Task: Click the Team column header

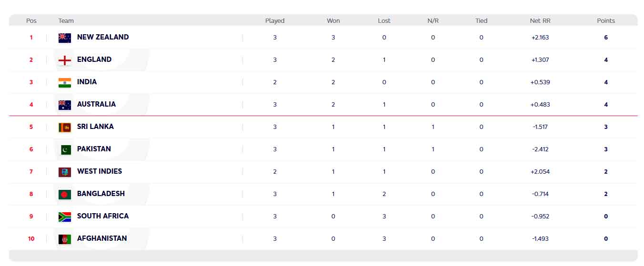Action: pos(66,21)
